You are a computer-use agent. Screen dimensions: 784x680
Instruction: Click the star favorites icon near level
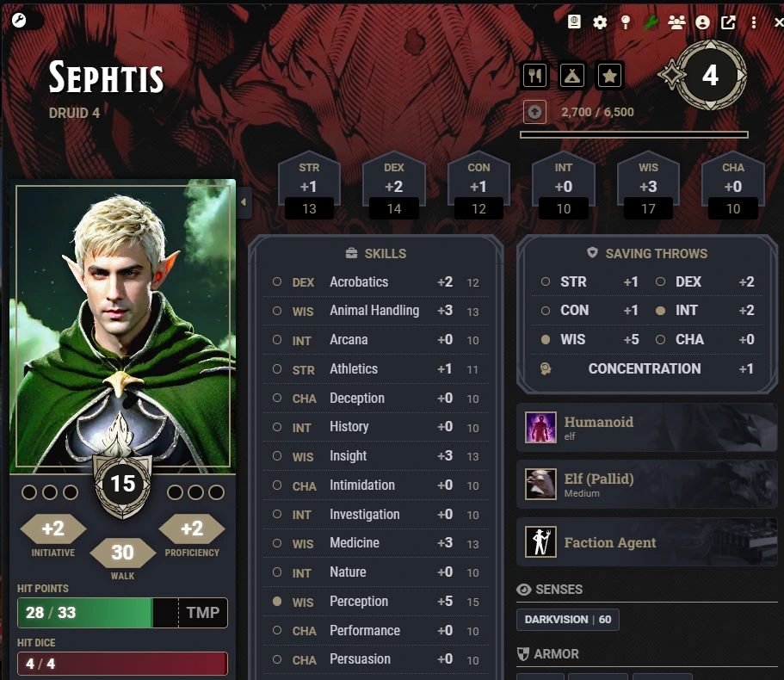(x=609, y=76)
